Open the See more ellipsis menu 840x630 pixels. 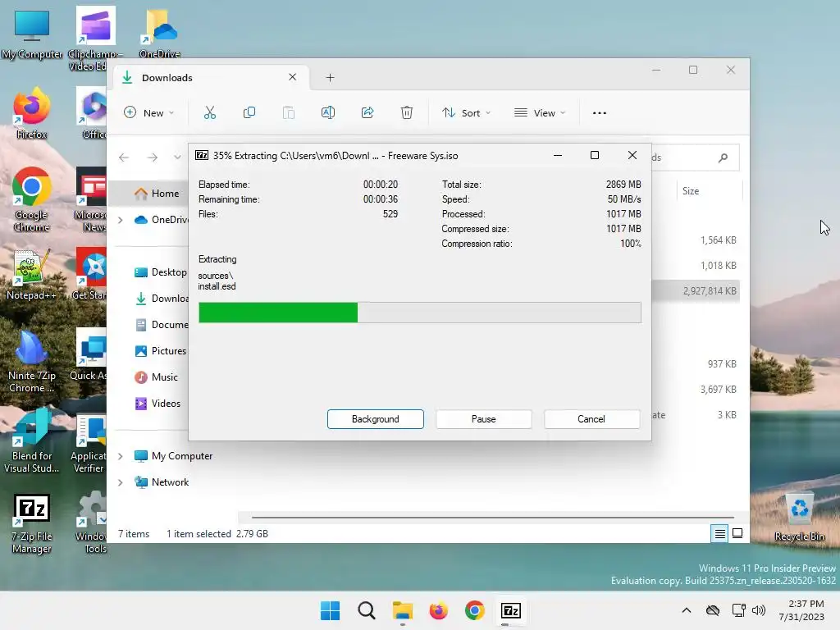[600, 113]
